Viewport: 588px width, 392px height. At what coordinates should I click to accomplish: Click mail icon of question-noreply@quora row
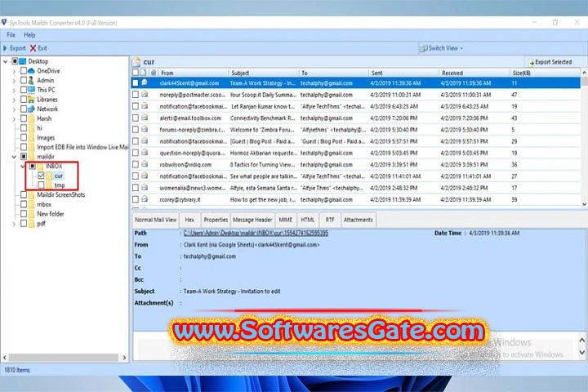coord(145,153)
